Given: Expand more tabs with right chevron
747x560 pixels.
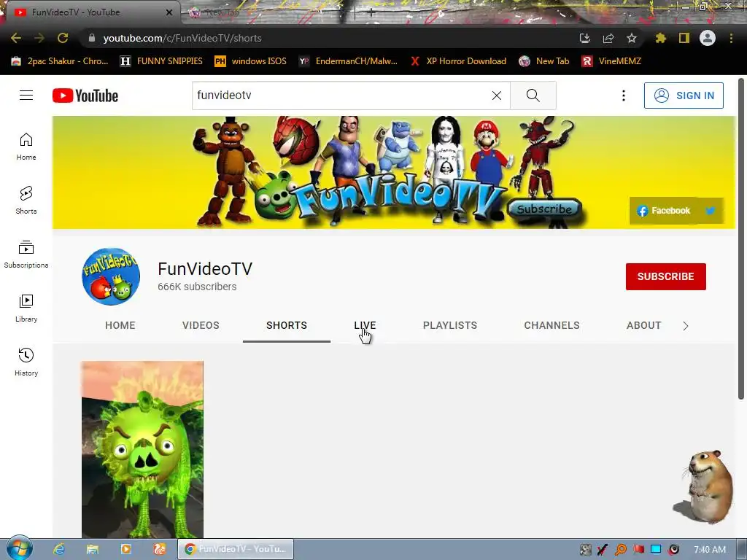Looking at the screenshot, I should (686, 326).
